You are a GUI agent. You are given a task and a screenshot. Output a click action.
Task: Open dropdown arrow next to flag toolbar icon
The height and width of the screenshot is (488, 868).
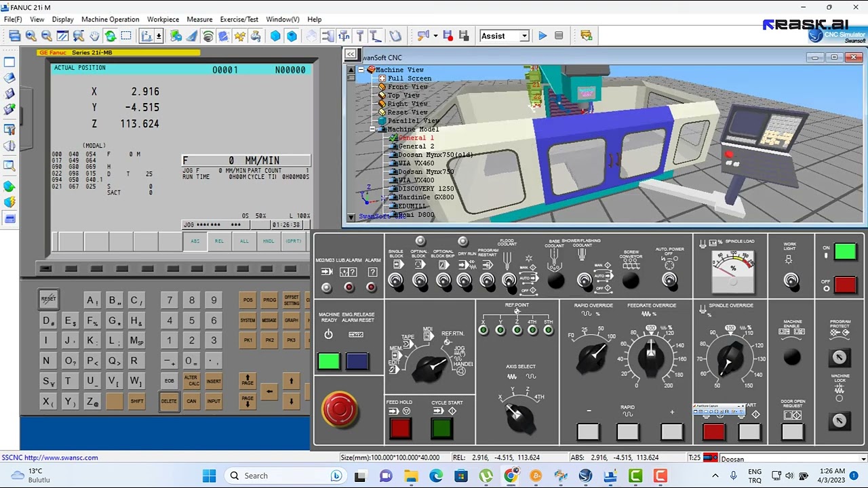click(x=435, y=36)
